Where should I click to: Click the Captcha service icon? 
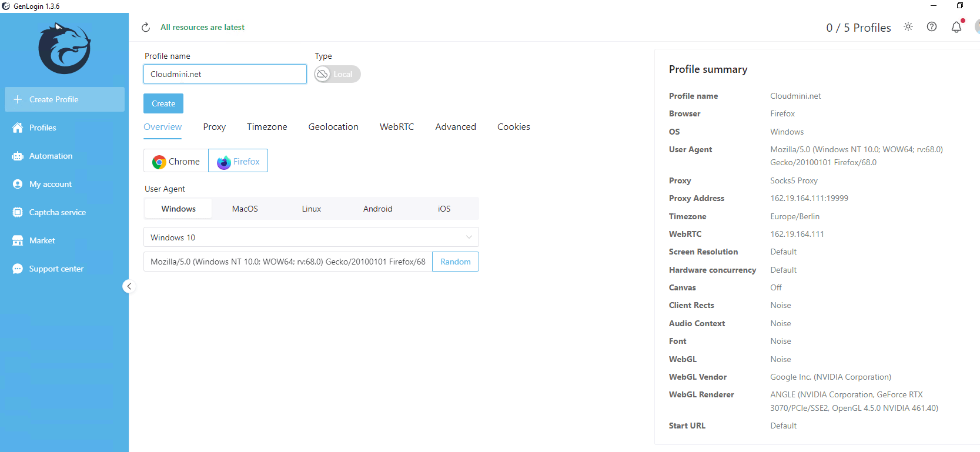(18, 212)
